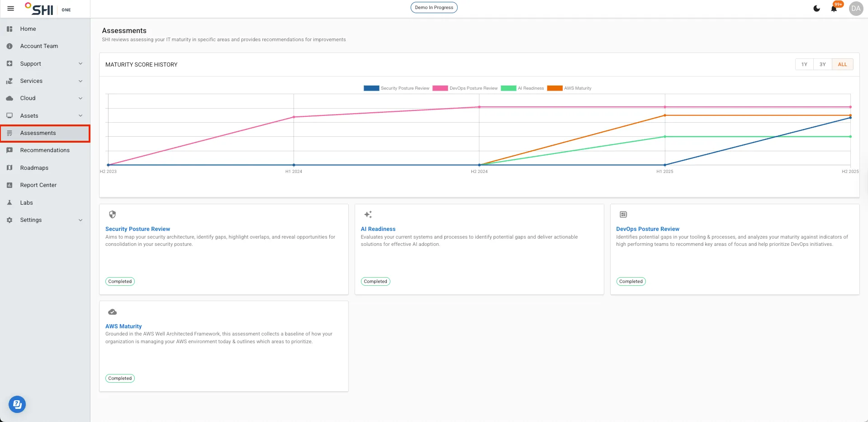Expand the Support menu chevron
This screenshot has height=422, width=868.
pyautogui.click(x=81, y=64)
